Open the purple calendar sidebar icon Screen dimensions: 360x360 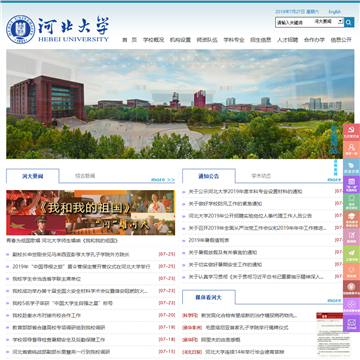coord(351,184)
